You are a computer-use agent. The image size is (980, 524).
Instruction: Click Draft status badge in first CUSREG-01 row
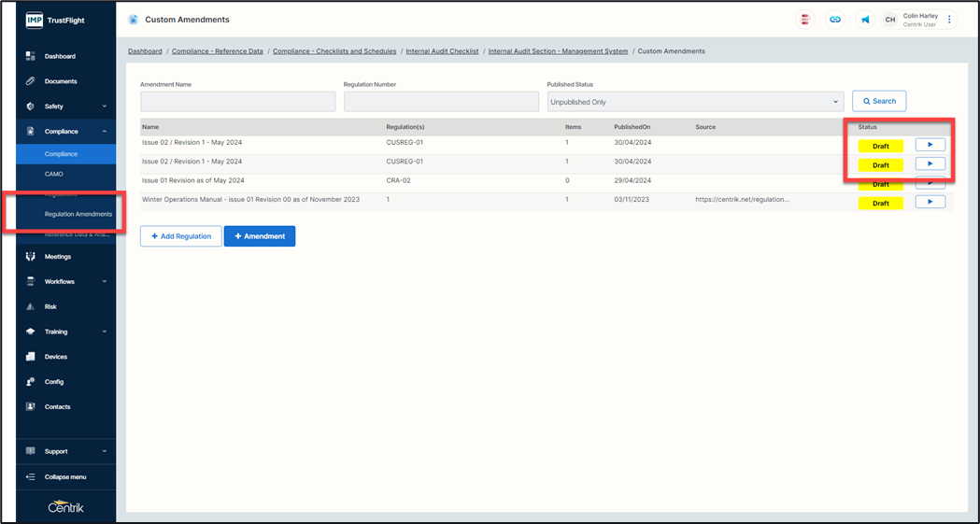[x=881, y=146]
